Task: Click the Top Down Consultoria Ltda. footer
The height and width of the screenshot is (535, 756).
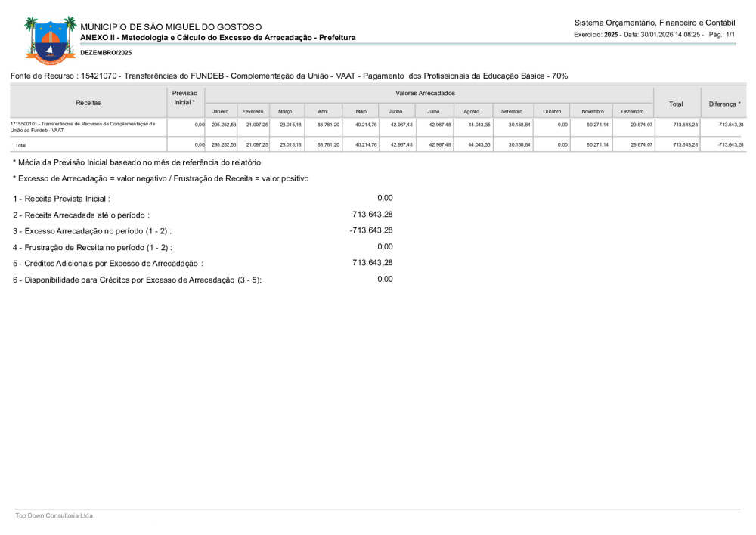Action: [55, 515]
